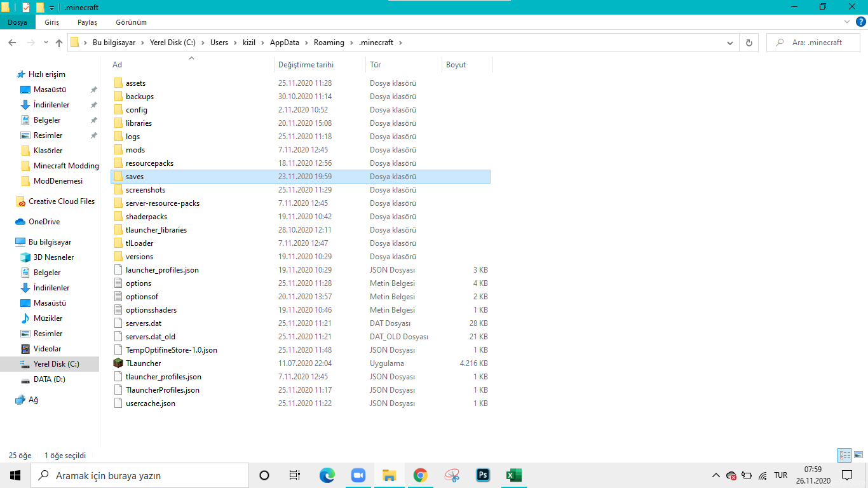This screenshot has width=868, height=488.
Task: Open Task View on the taskbar
Action: (295, 475)
